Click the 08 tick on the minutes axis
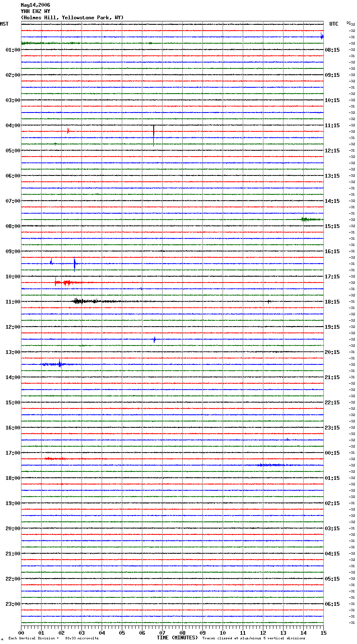 tap(182, 633)
